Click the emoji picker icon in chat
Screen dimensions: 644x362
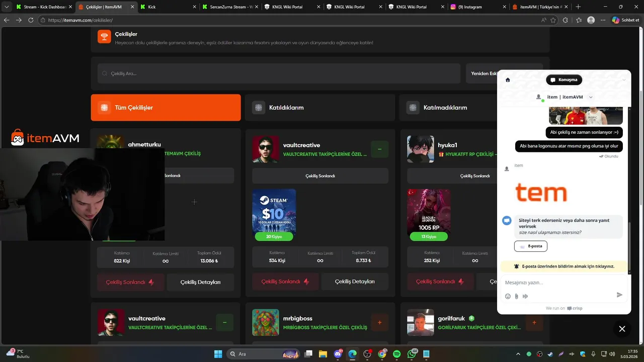pyautogui.click(x=508, y=296)
